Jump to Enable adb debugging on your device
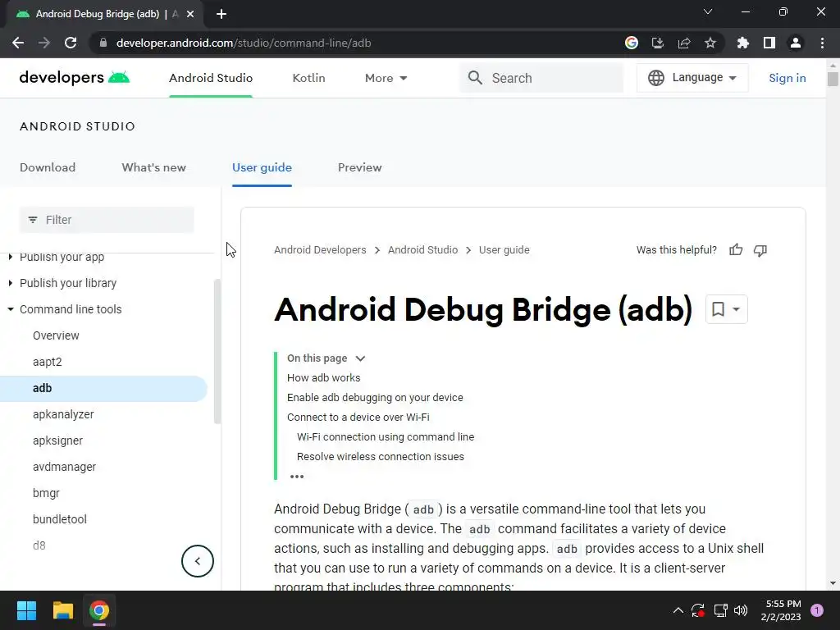The height and width of the screenshot is (630, 840). (375, 398)
